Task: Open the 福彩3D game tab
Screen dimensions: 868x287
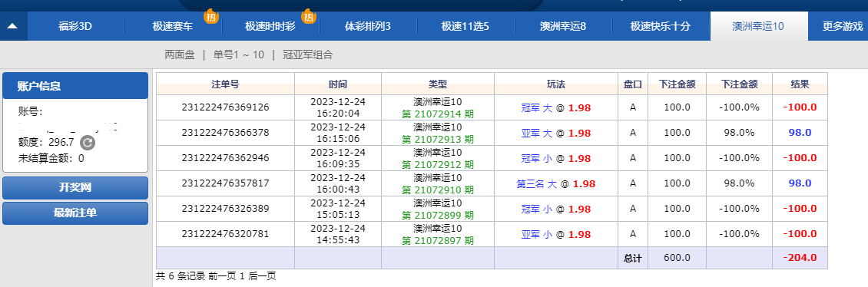Action: click(75, 26)
